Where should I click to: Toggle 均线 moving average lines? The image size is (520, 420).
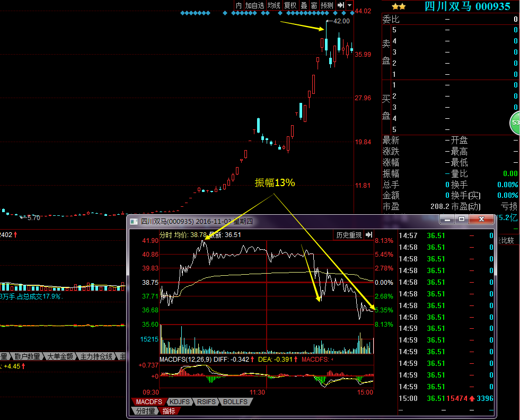(x=274, y=5)
